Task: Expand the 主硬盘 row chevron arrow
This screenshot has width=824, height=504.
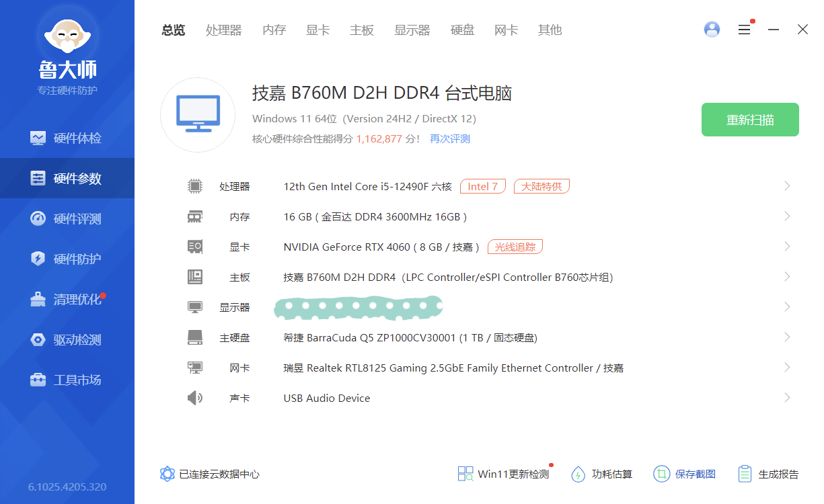Action: [786, 337]
